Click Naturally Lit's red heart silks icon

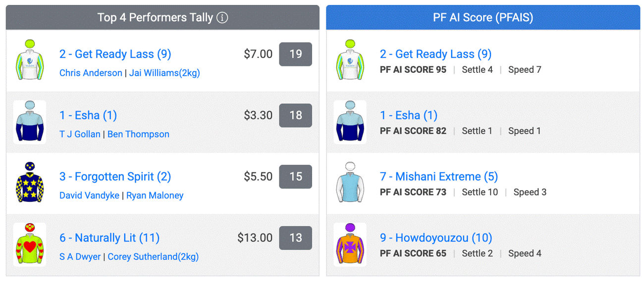pos(30,245)
